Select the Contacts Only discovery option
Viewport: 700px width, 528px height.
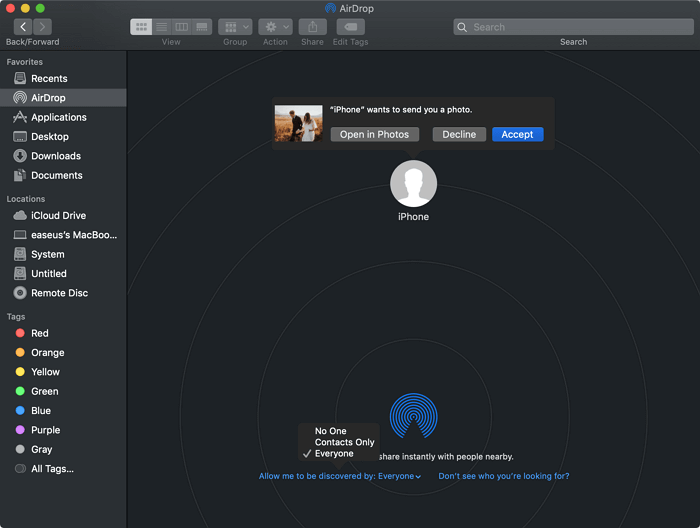pos(344,443)
